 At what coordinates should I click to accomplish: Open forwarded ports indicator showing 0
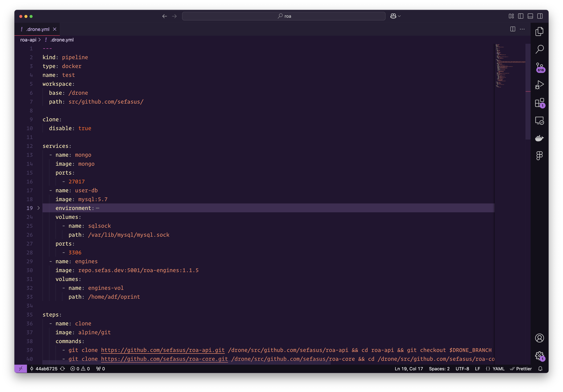101,369
